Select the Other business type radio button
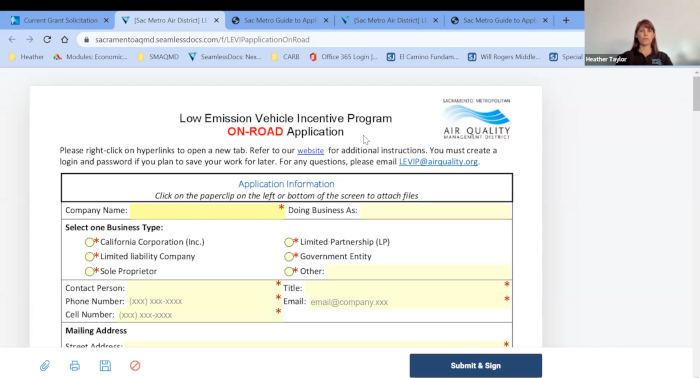700x378 pixels. pyautogui.click(x=289, y=271)
